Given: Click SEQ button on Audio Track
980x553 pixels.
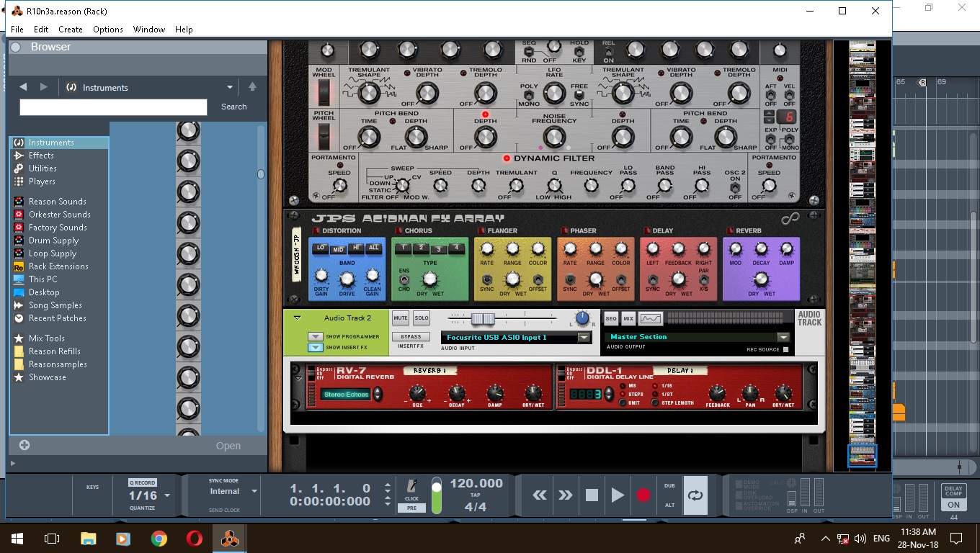Looking at the screenshot, I should (610, 318).
